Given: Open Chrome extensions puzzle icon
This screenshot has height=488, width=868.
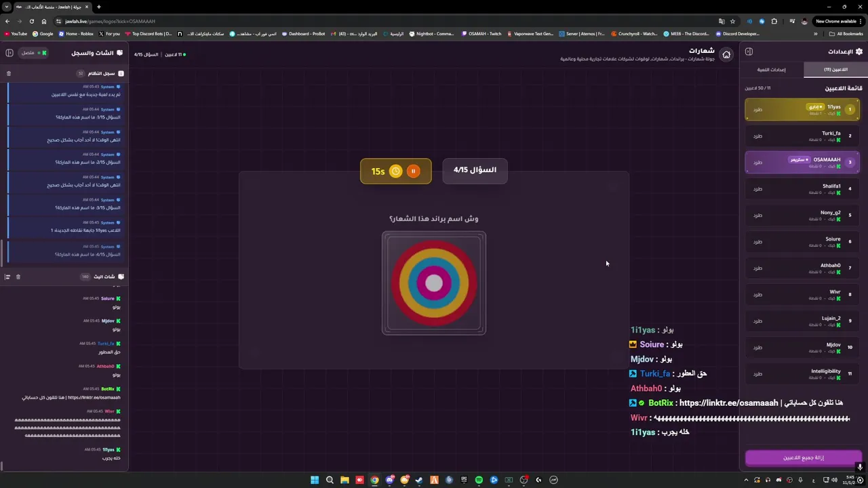Looking at the screenshot, I should [774, 21].
